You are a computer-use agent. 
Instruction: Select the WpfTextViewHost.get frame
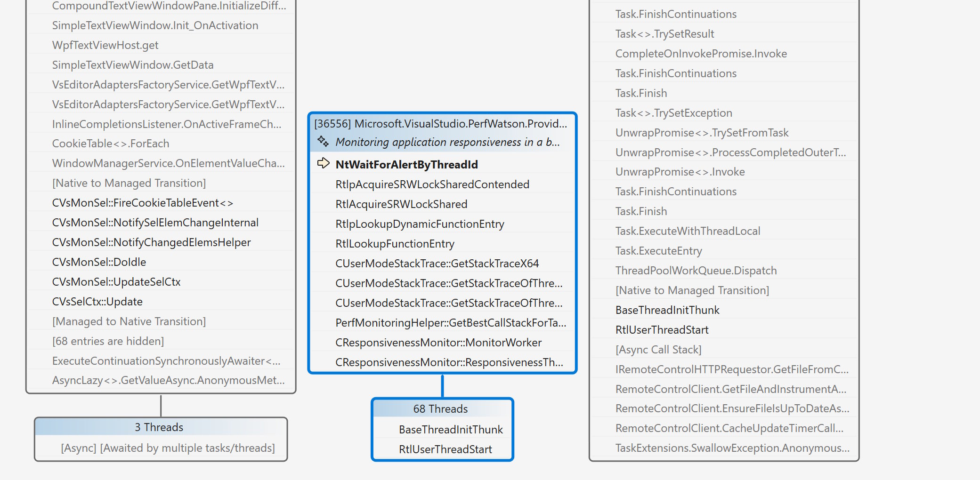pos(105,45)
